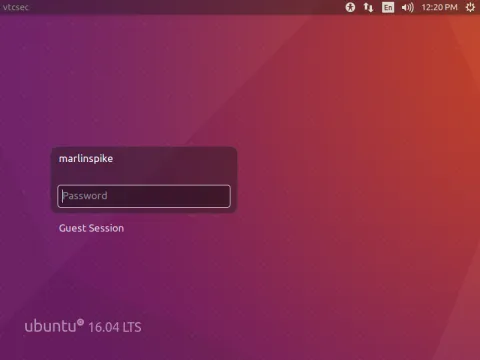Open the power gear menu
Screen dimensions: 480x360
click(x=470, y=7)
